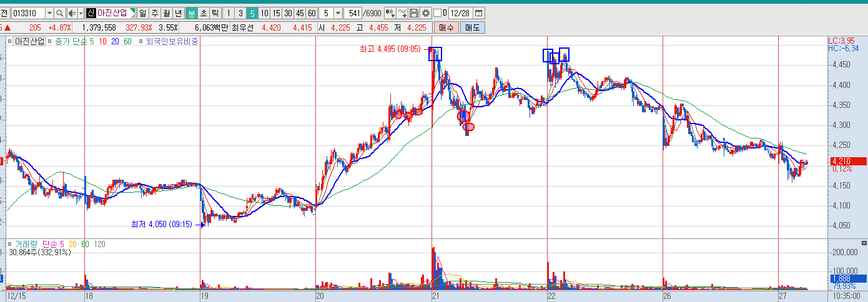
Task: Toggle the D checkbox next to date
Action: [437, 13]
